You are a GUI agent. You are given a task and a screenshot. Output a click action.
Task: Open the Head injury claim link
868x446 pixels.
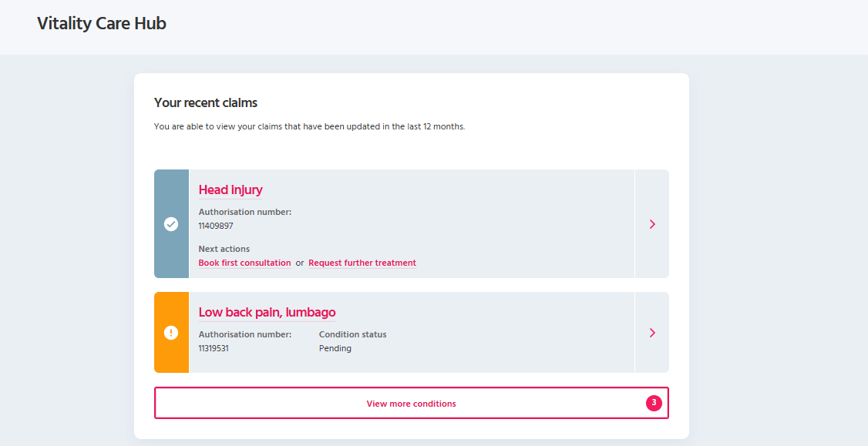pyautogui.click(x=230, y=189)
